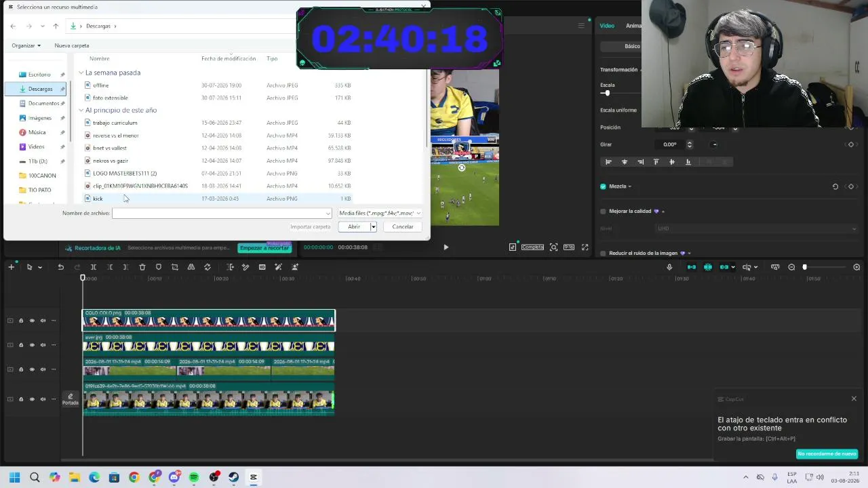Collapse the La semana pasada group
This screenshot has height=488, width=868.
point(81,73)
